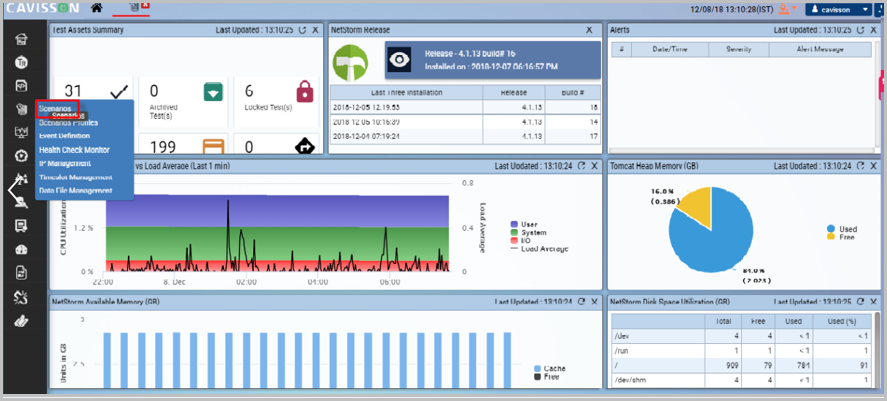Viewport: 887px width, 401px height.
Task: Open the cavisson user dropdown
Action: coord(838,9)
